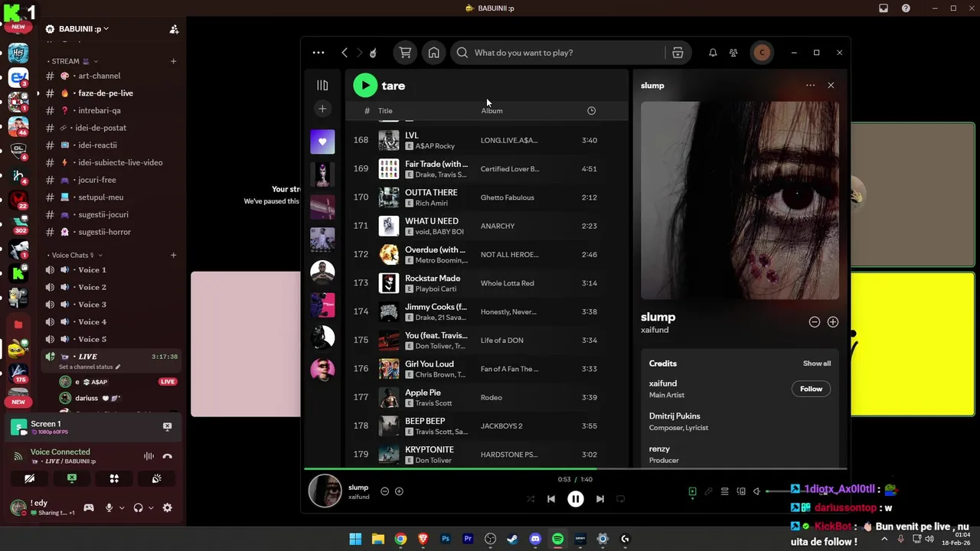This screenshot has width=980, height=551.
Task: Add slump to a playlist in panel
Action: pyautogui.click(x=833, y=322)
